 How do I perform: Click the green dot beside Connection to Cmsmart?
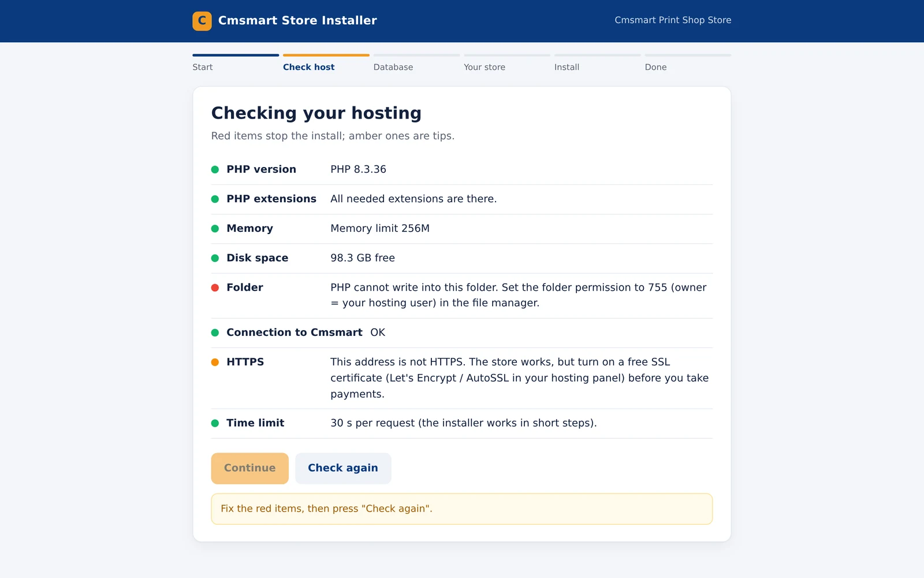tap(215, 332)
